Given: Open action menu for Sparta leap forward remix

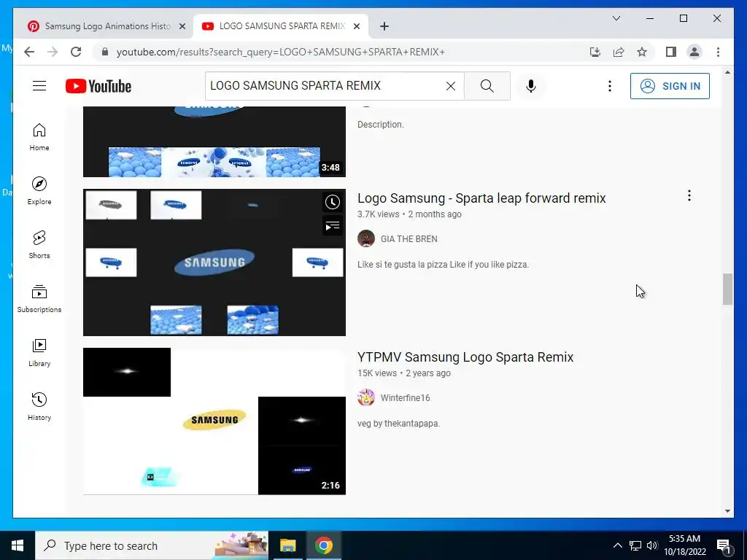Looking at the screenshot, I should click(689, 195).
